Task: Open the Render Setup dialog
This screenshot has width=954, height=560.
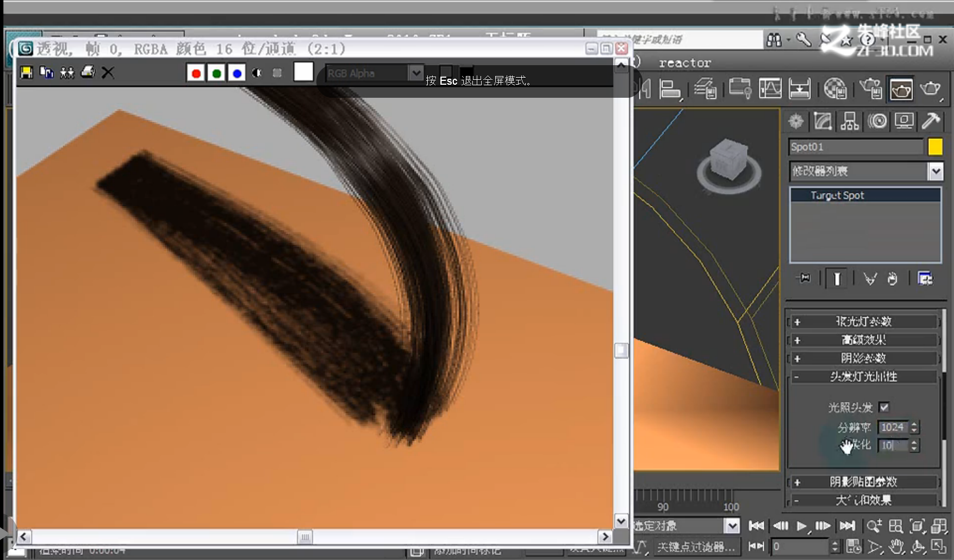Action: [871, 89]
